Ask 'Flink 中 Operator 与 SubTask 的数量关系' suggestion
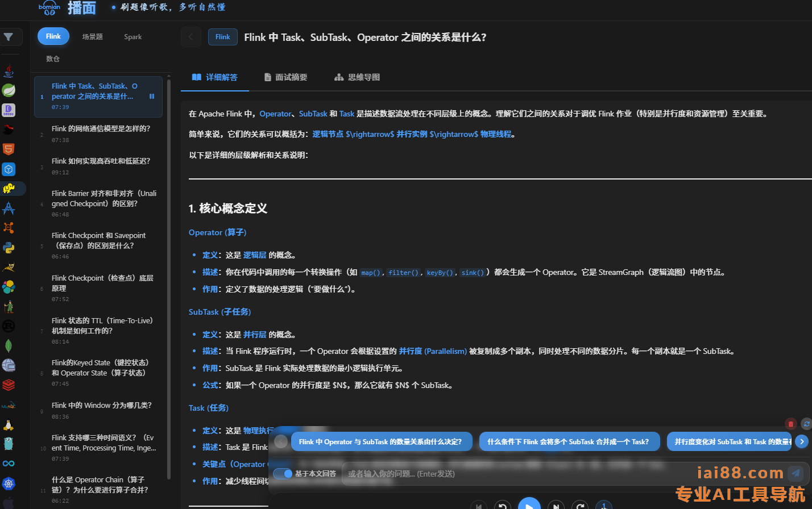The image size is (812, 509). [x=381, y=442]
